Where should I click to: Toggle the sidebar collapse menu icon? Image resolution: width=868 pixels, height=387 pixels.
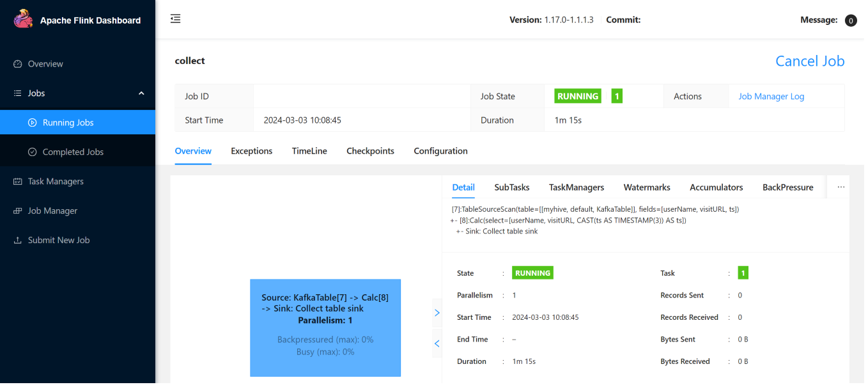(176, 19)
